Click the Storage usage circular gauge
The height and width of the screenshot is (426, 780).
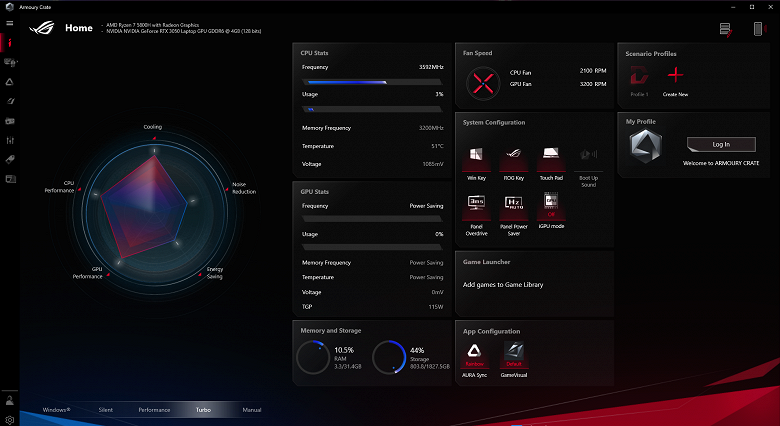point(388,357)
